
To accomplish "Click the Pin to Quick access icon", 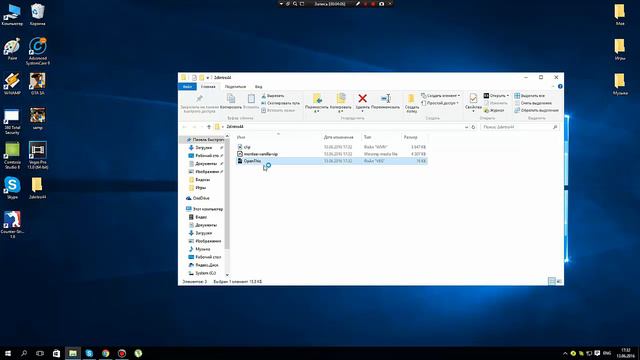I will click(199, 98).
